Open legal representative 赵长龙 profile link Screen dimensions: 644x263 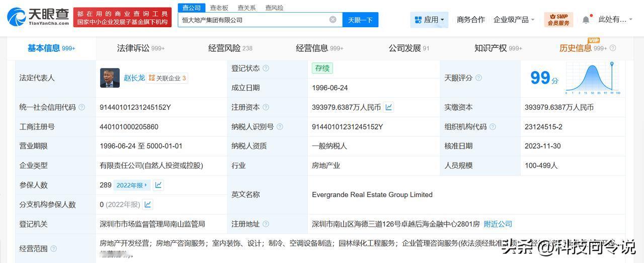point(134,78)
